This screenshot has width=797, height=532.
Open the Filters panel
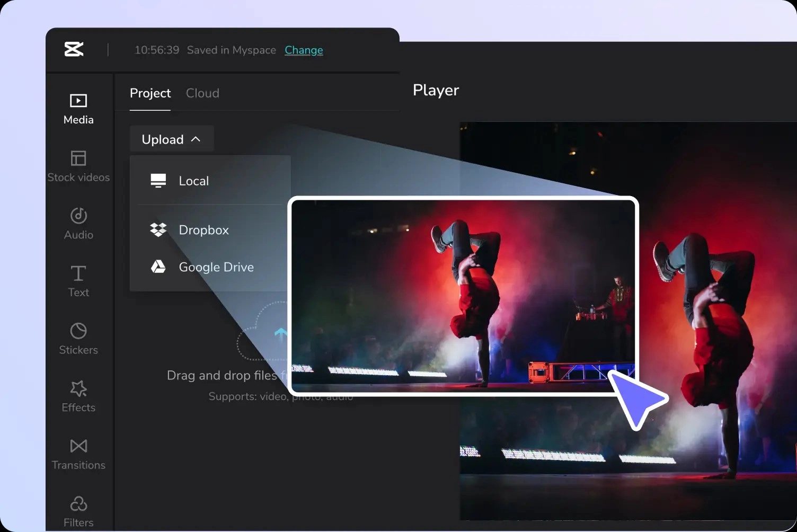(x=78, y=511)
